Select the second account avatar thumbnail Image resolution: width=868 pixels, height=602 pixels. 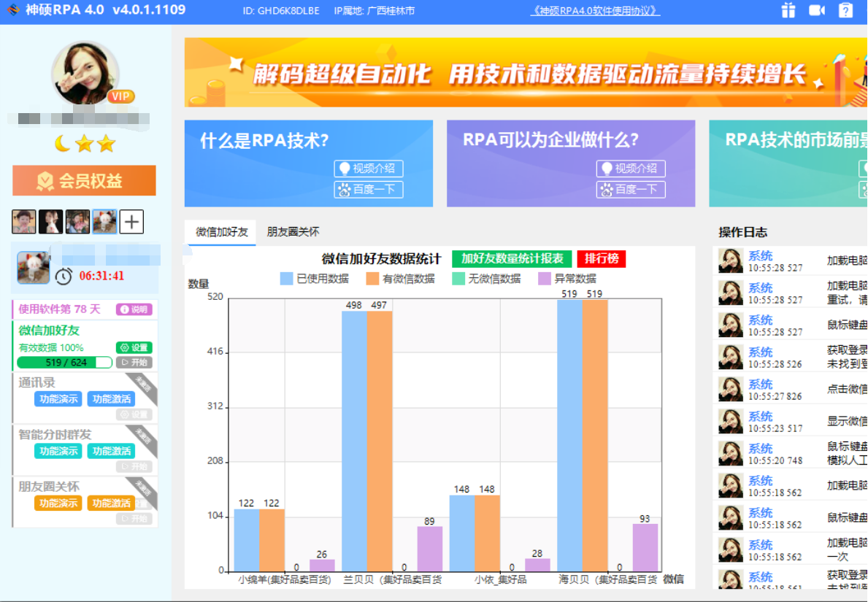pyautogui.click(x=50, y=222)
